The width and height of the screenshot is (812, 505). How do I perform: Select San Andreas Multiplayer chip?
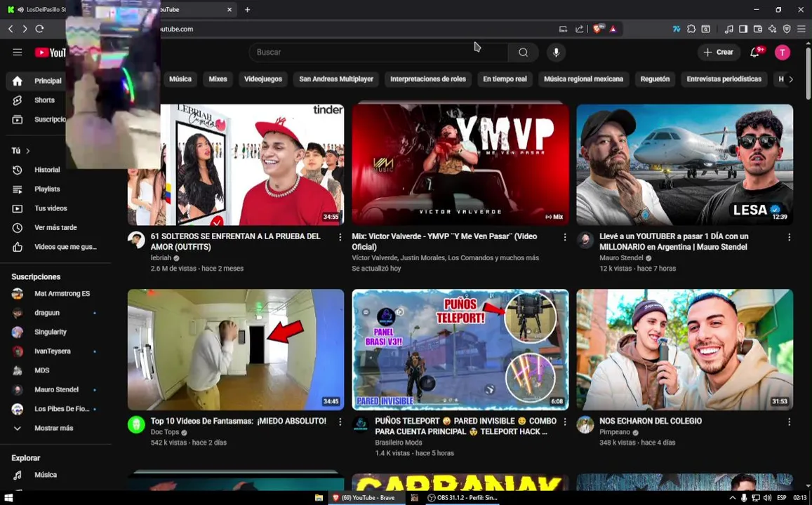point(336,79)
